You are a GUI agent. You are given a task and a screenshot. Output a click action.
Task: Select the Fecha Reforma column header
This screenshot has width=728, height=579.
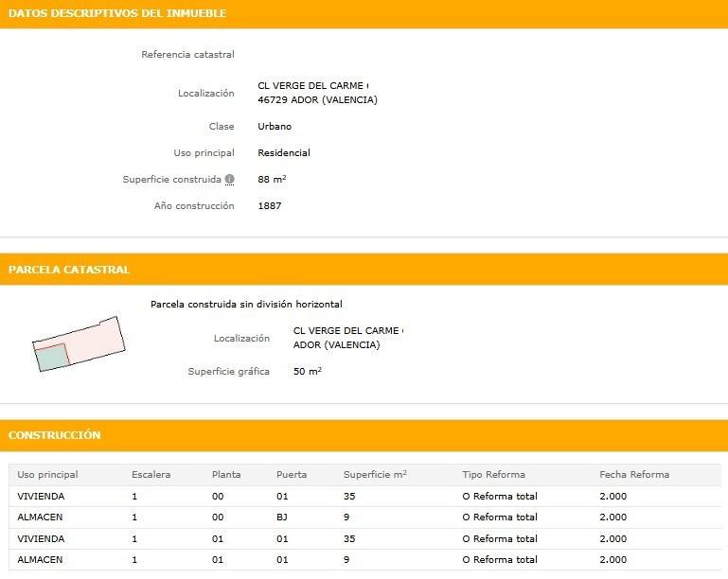click(634, 474)
